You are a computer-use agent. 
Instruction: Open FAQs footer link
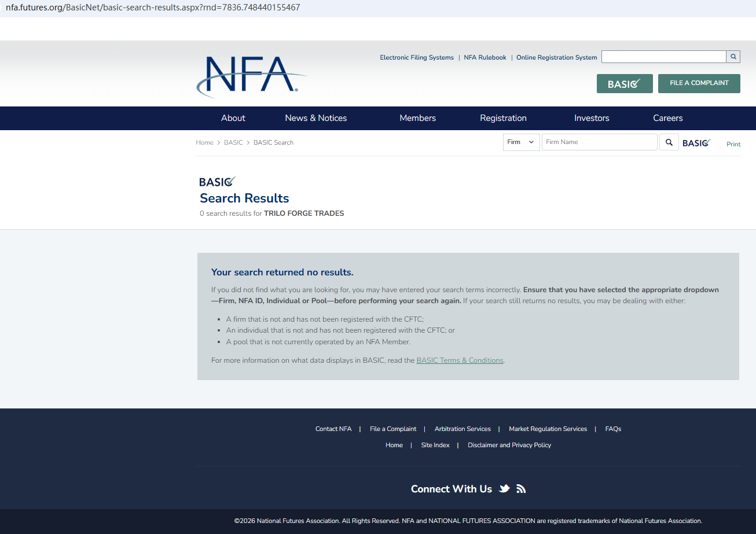613,429
